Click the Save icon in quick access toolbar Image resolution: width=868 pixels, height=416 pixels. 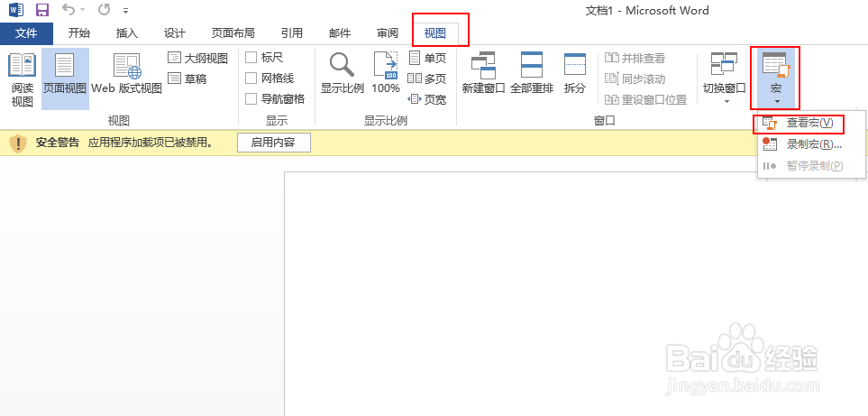pyautogui.click(x=41, y=10)
